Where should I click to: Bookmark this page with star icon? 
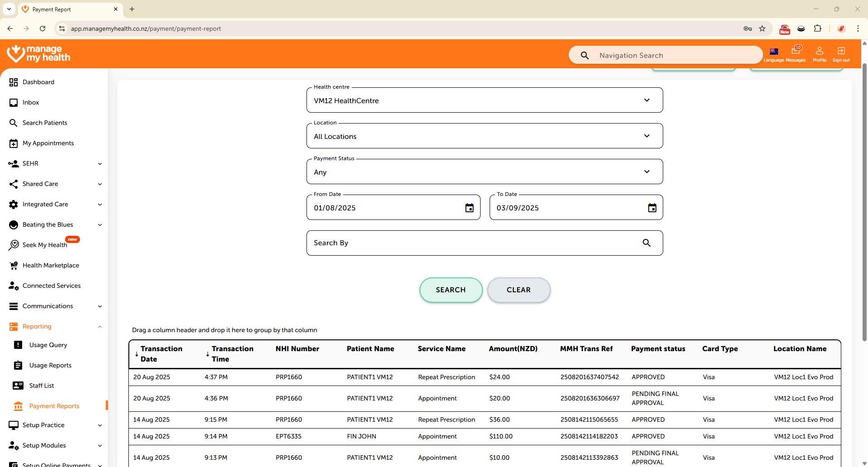point(762,29)
